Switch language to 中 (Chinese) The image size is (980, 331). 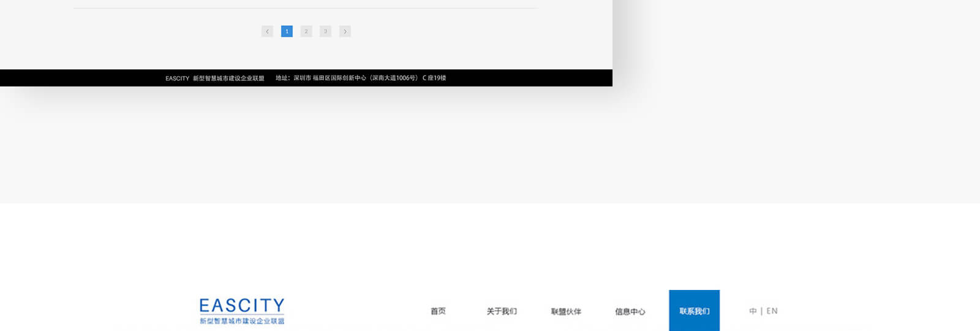click(x=753, y=311)
